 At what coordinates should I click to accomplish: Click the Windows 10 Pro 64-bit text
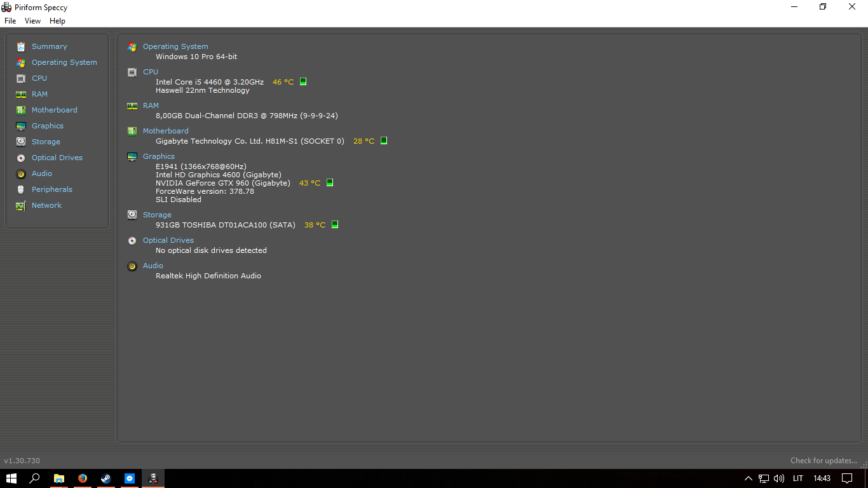[x=196, y=57]
